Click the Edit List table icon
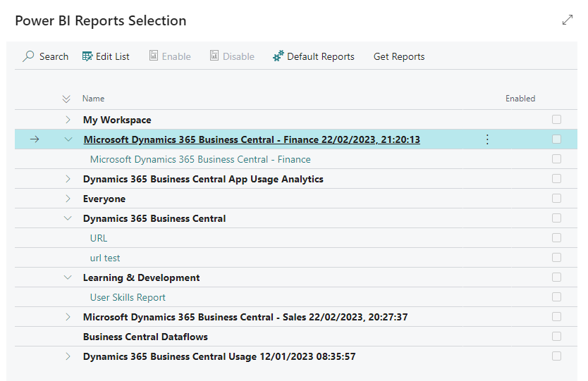 87,56
